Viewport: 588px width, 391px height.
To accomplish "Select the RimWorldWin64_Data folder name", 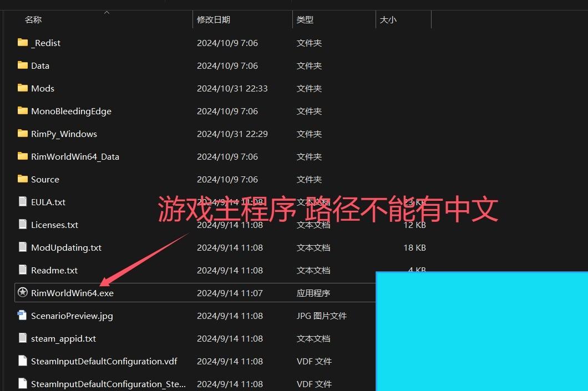I will click(75, 157).
